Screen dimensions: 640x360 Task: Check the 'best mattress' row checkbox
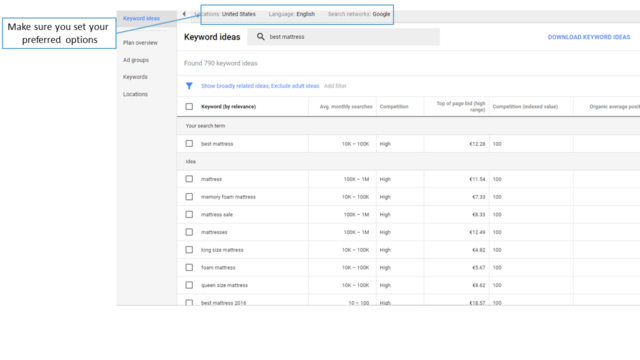(189, 144)
